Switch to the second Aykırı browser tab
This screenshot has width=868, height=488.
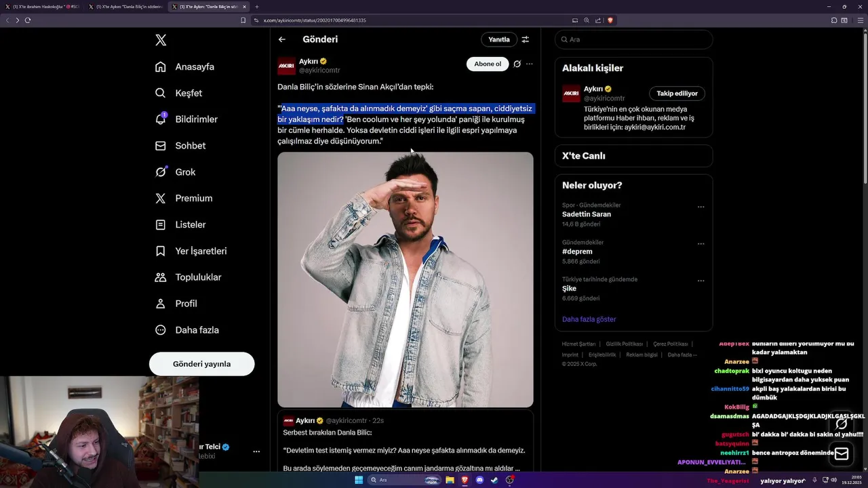tap(125, 7)
